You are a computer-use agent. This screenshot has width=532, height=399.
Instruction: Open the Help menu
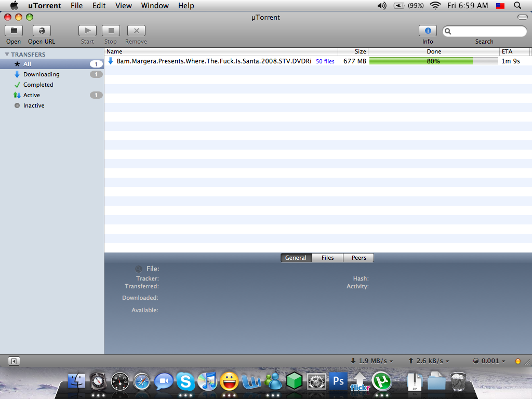186,6
